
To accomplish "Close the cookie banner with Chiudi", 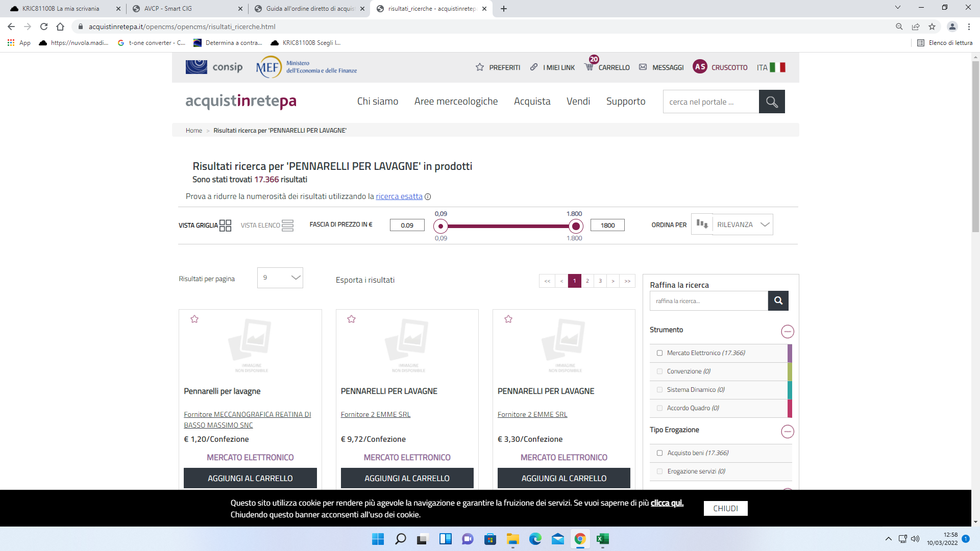I will click(x=725, y=508).
